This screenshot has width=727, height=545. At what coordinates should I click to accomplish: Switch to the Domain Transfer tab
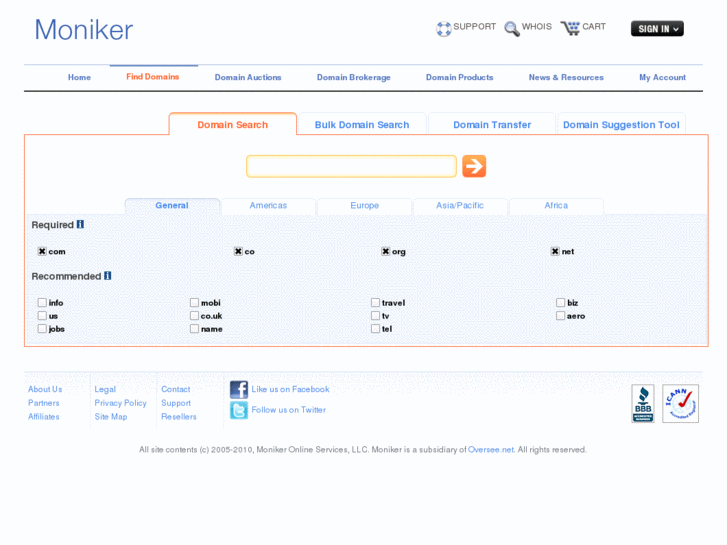pyautogui.click(x=492, y=124)
